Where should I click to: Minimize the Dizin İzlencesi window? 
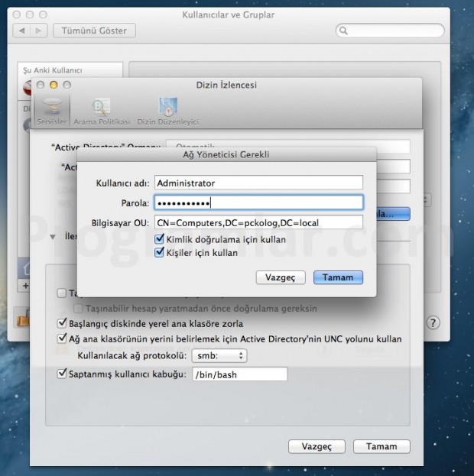click(54, 85)
